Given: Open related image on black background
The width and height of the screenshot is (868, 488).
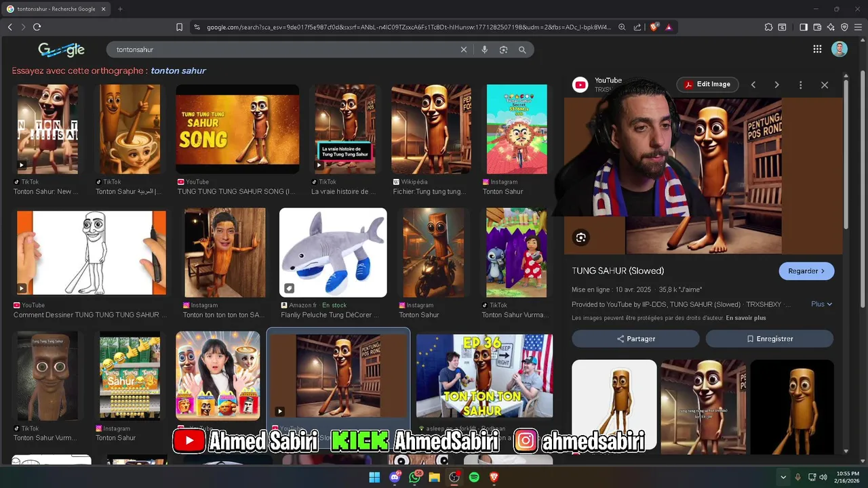Looking at the screenshot, I should pos(792,405).
